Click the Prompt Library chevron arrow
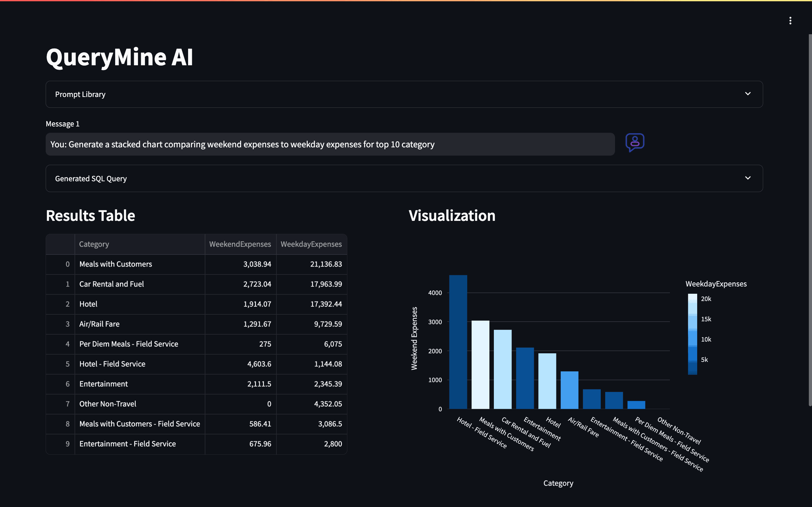 coord(748,94)
